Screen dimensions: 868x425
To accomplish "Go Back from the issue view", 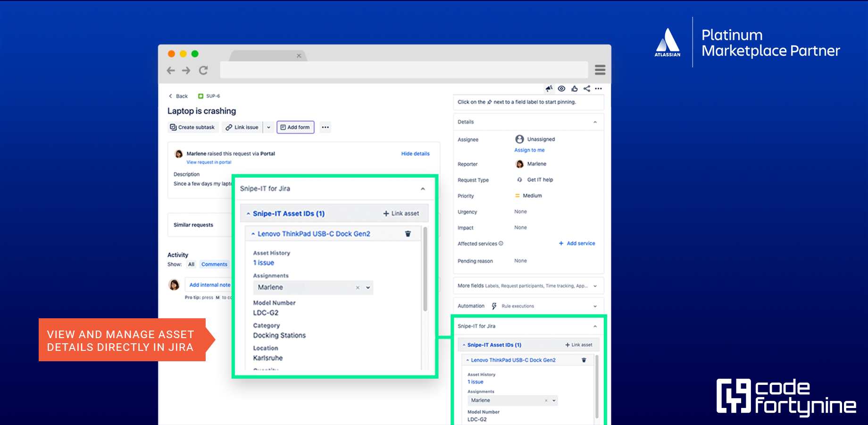I will [x=178, y=96].
